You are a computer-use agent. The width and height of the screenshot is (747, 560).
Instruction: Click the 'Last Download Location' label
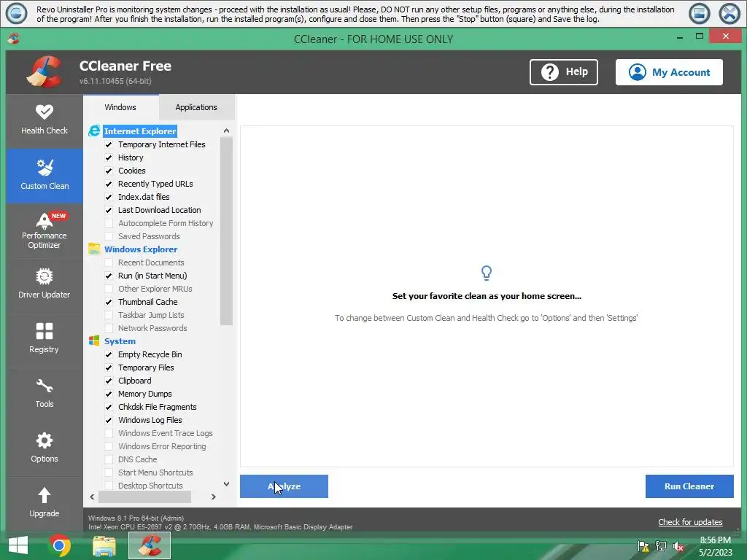point(160,210)
